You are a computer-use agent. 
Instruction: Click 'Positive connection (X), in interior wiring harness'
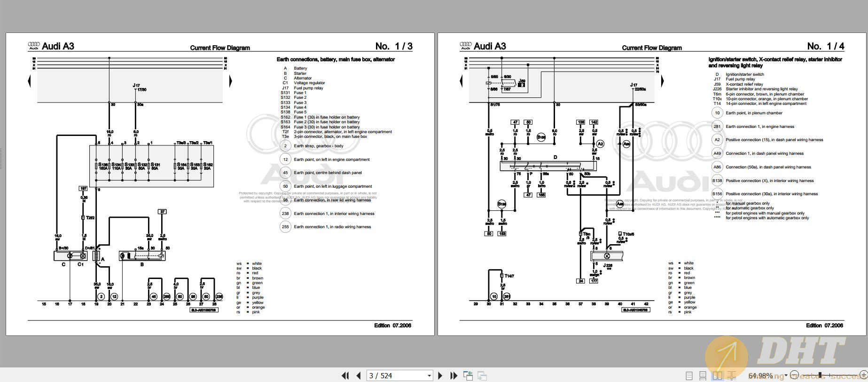770,181
